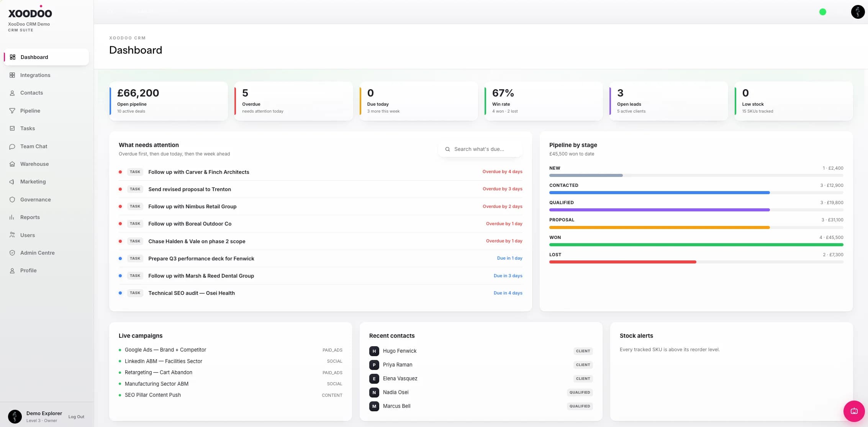Open the Open pipeline £66,200 card
Screen dimensions: 868x427
point(169,101)
